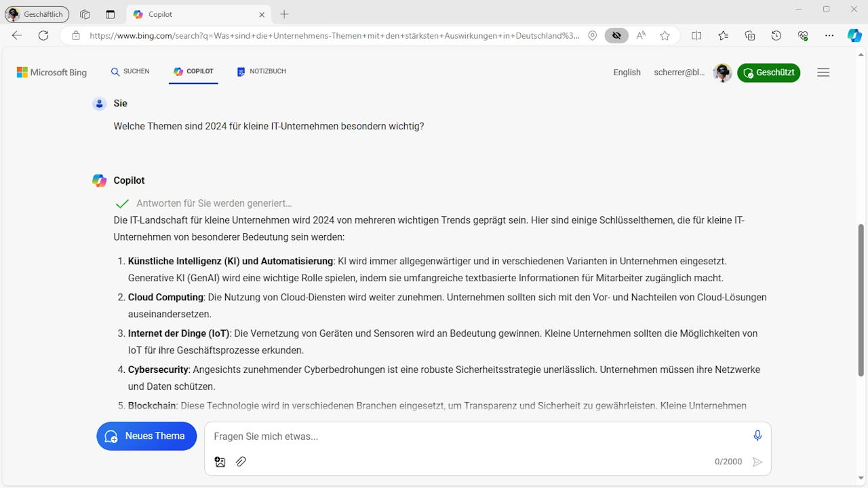Attach a file using the paperclip icon
This screenshot has width=868, height=488.
coord(240,462)
